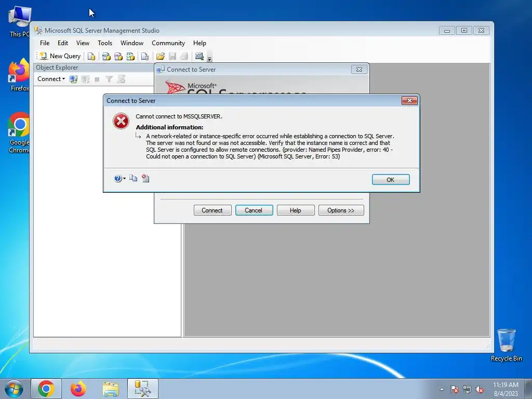Open Firefox from the taskbar
This screenshot has width=532, height=399.
(x=78, y=389)
